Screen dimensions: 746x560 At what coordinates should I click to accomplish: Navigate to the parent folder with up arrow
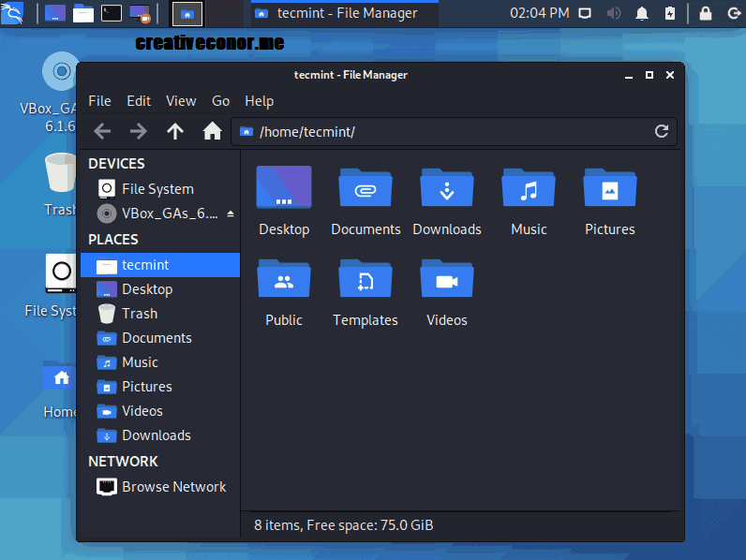175,131
